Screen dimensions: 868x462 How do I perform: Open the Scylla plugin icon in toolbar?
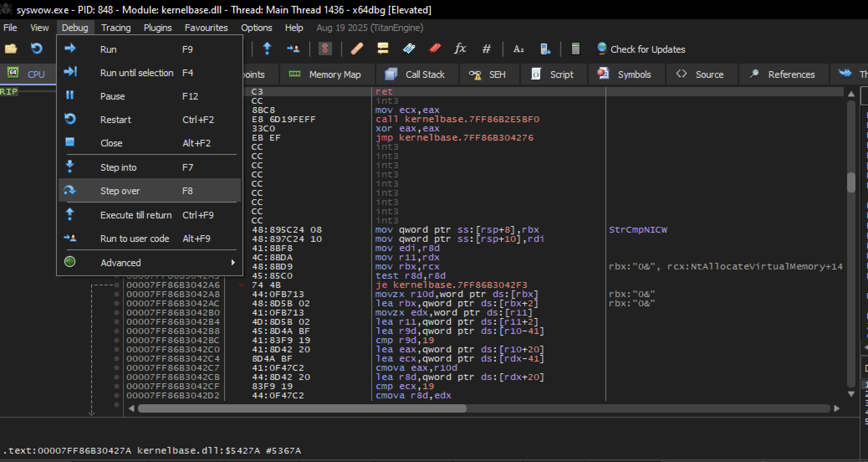(325, 49)
